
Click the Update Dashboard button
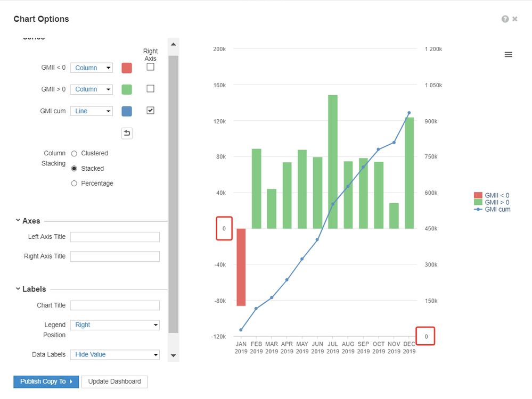tap(114, 382)
